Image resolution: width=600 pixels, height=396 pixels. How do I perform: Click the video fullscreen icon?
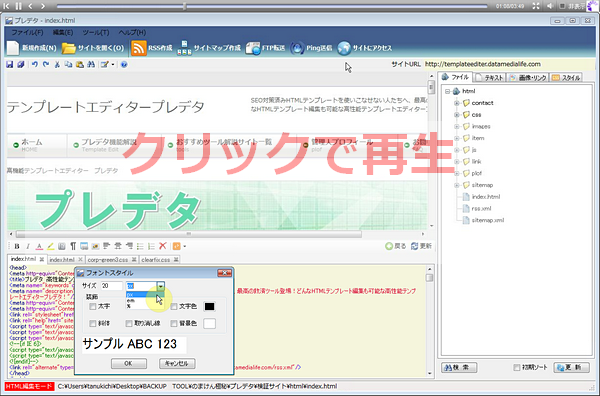click(536, 6)
